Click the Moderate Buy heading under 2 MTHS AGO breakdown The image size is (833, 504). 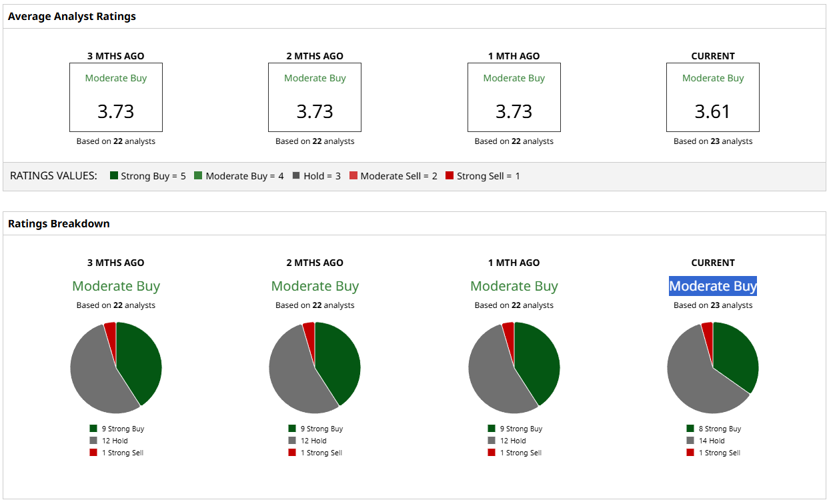pos(315,286)
